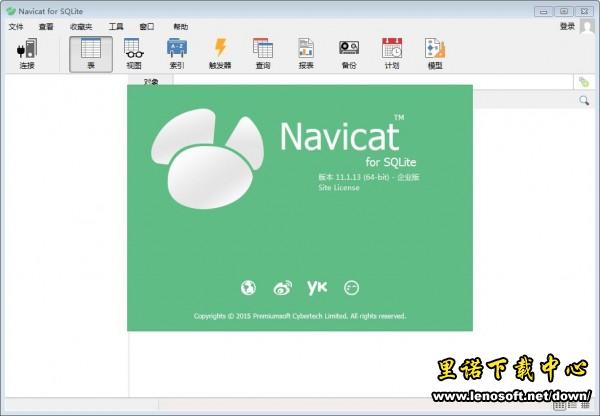Screen dimensions: 600x416
Task: Click the Navicat logo on splash screen
Action: 207,158
